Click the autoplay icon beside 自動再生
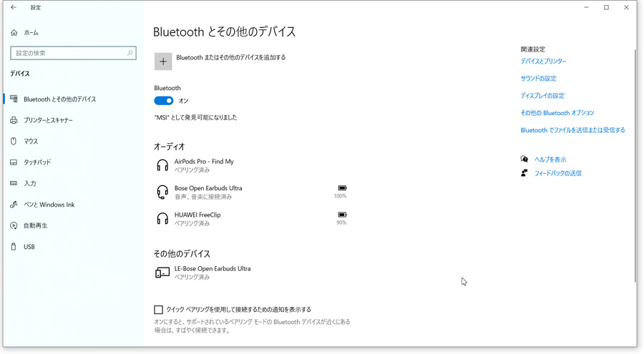Viewport: 644px width, 354px height. pyautogui.click(x=14, y=225)
